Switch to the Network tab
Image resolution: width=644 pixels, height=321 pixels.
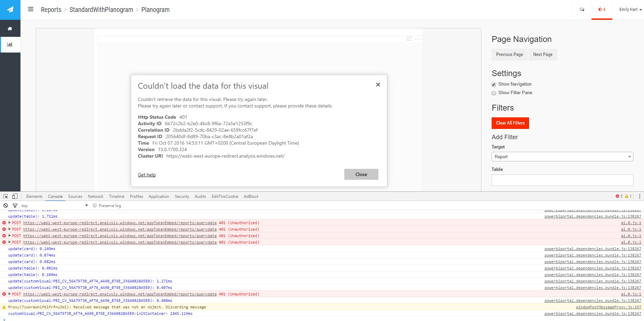pos(95,196)
